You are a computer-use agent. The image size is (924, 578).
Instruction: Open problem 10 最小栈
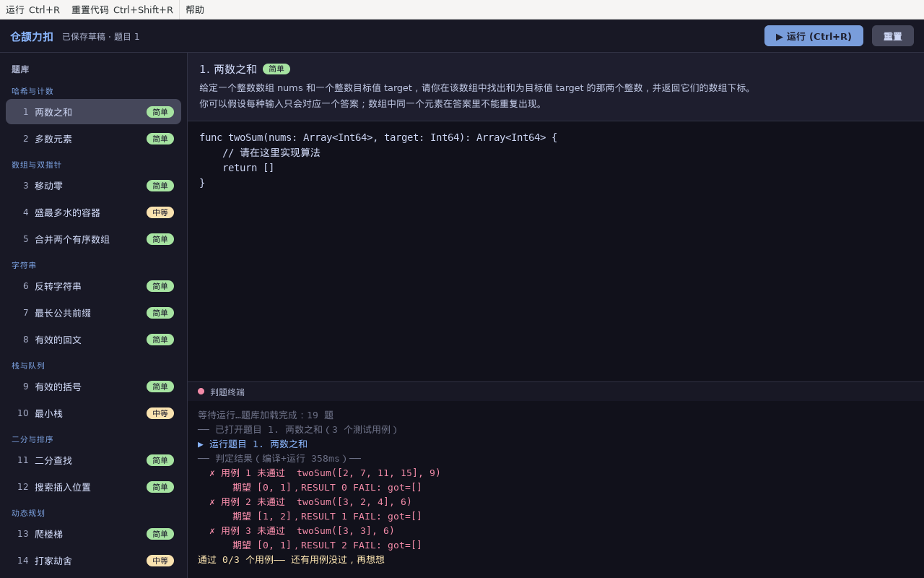point(93,413)
